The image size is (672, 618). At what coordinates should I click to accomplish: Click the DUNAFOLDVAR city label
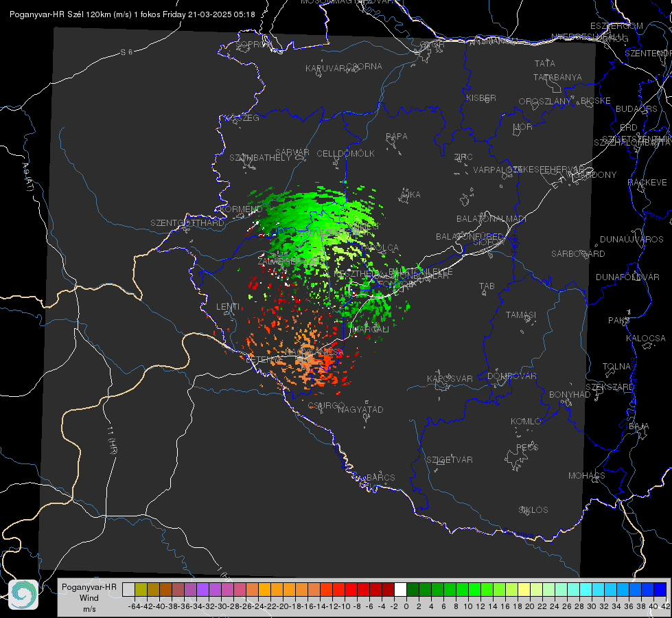point(627,277)
